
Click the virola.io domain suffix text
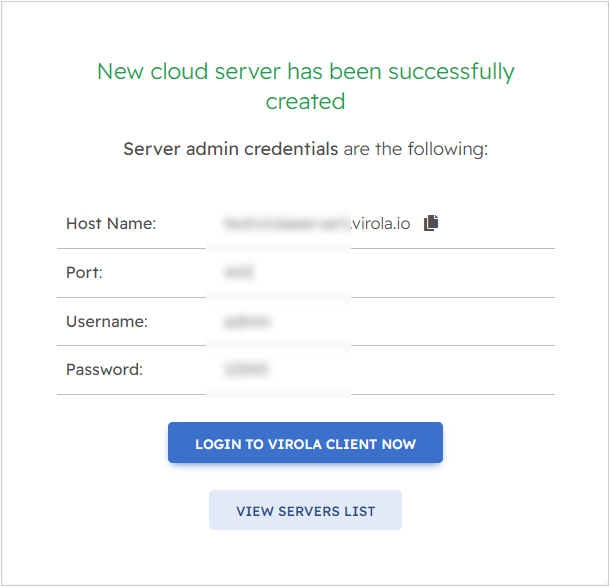(x=382, y=224)
